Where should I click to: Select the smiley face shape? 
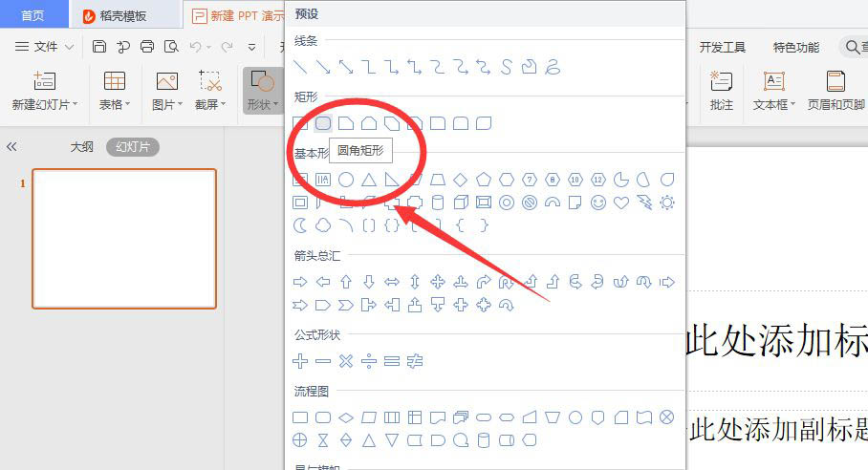point(597,203)
